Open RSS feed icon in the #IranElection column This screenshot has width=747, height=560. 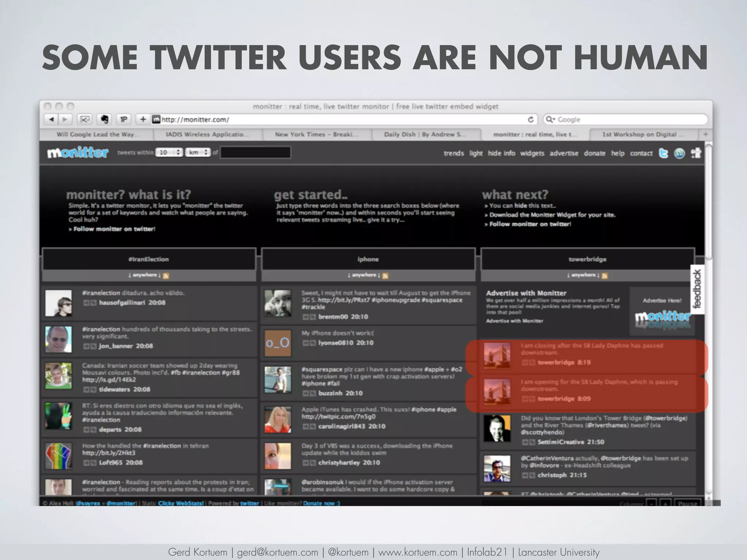pyautogui.click(x=166, y=276)
